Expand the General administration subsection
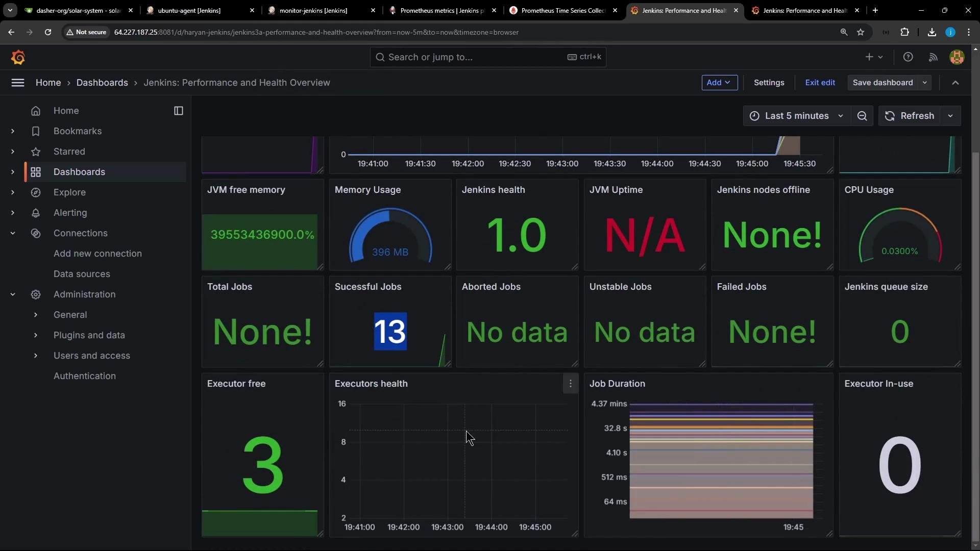Image resolution: width=980 pixels, height=551 pixels. click(36, 315)
